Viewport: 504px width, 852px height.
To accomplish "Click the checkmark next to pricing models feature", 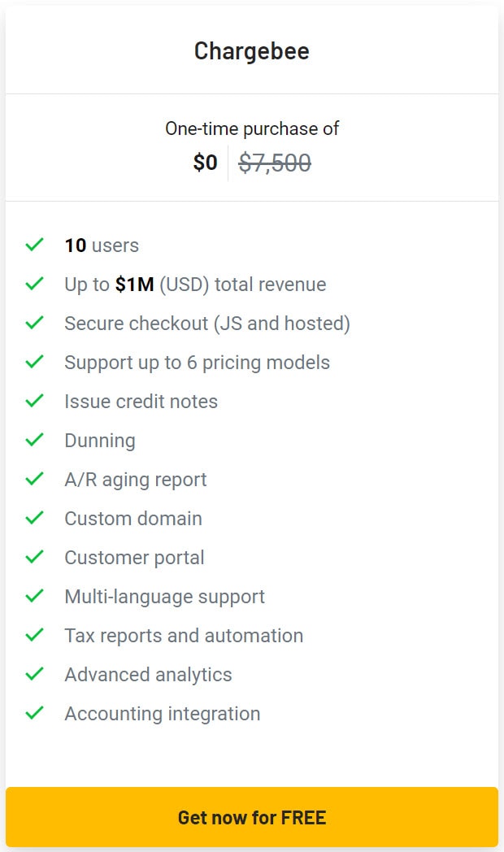I will point(34,362).
